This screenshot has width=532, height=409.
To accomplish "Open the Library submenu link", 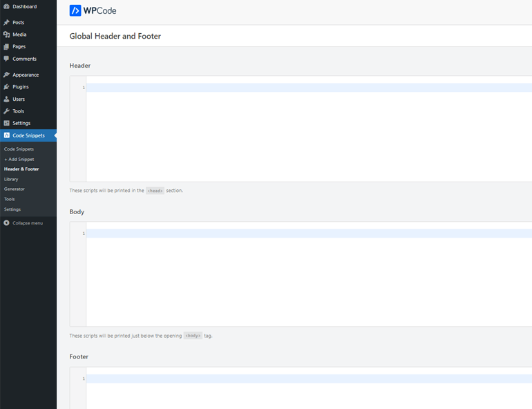I will [11, 179].
